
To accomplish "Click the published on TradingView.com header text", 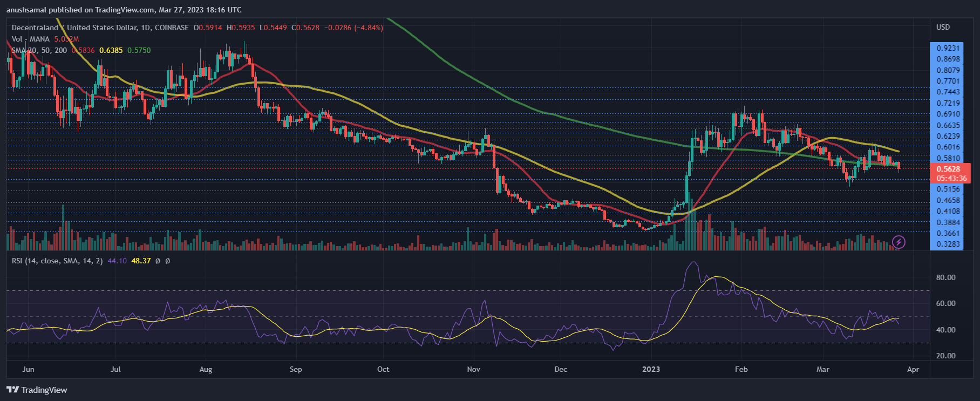I will coord(124,10).
